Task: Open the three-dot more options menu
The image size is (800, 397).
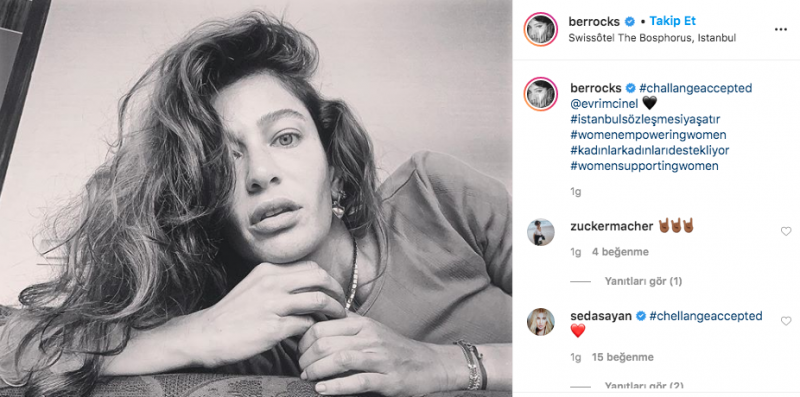Action: (x=781, y=30)
